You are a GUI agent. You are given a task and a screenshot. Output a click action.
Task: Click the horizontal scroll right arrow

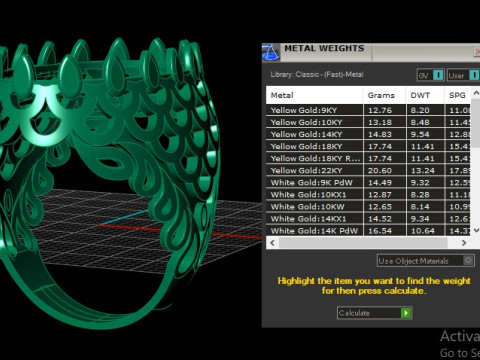click(x=464, y=243)
